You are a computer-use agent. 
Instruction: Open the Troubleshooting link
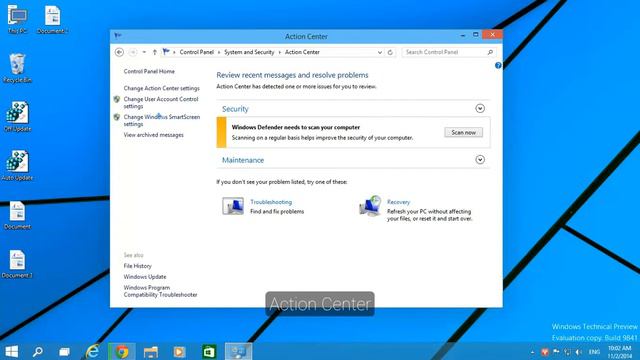click(x=271, y=202)
